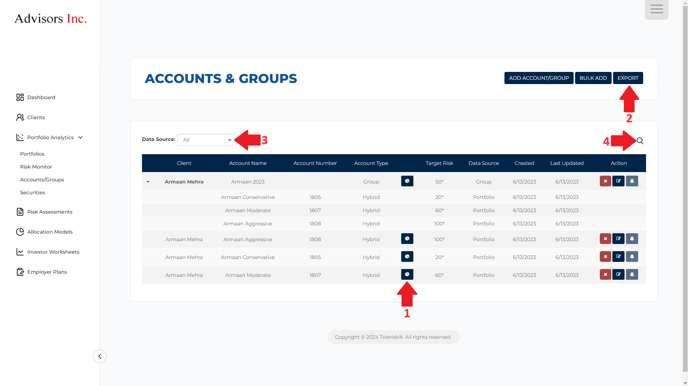Open the chart icon for Armaan Conservative account
Screen dimensions: 688x386
407,257
